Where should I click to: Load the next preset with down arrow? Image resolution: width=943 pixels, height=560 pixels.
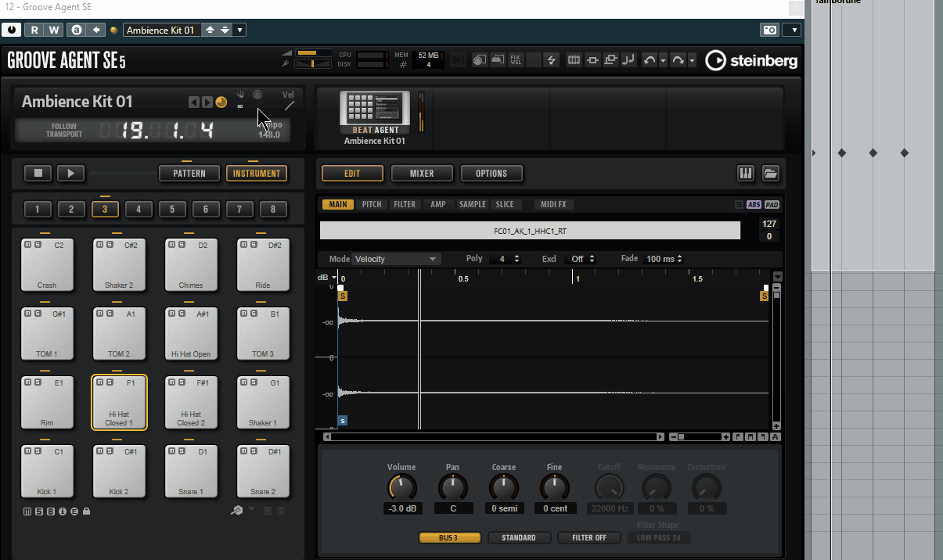point(225,30)
